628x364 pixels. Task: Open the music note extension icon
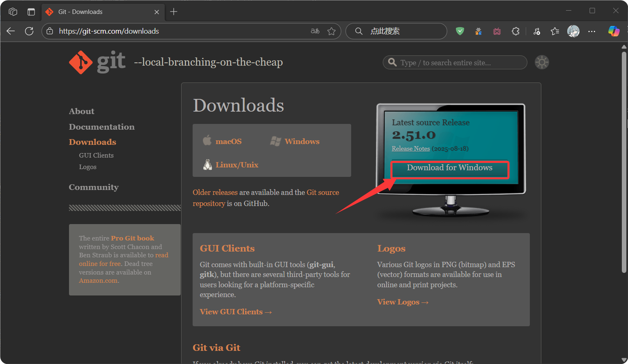coord(537,31)
